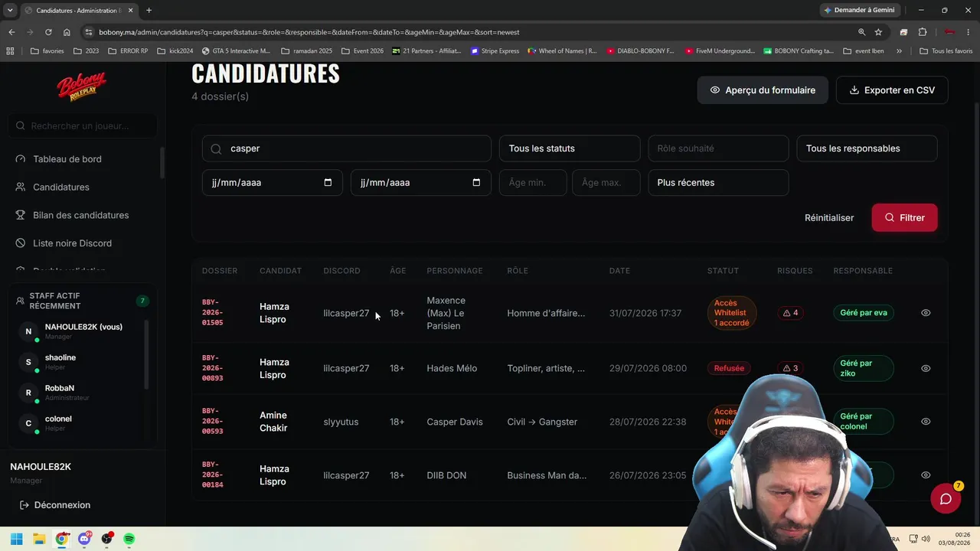
Task: Click the active staff count badge 7
Action: coord(142,301)
